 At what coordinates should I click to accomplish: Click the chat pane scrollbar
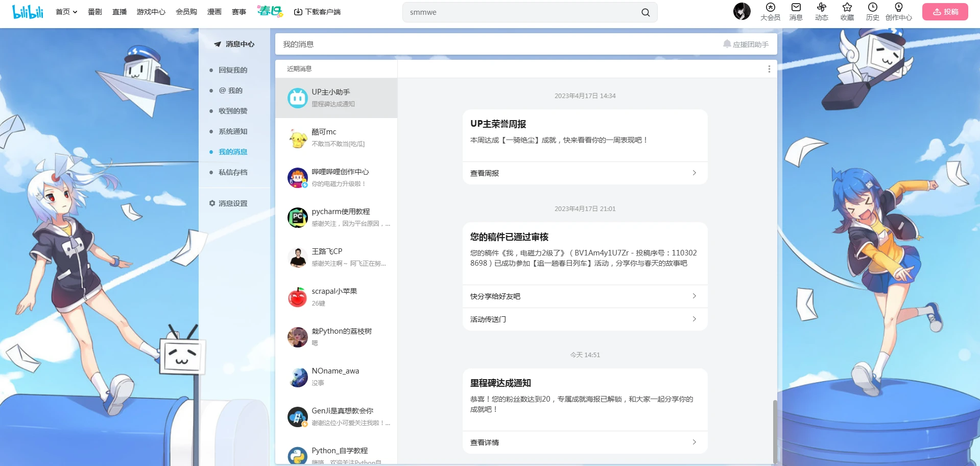point(775,431)
